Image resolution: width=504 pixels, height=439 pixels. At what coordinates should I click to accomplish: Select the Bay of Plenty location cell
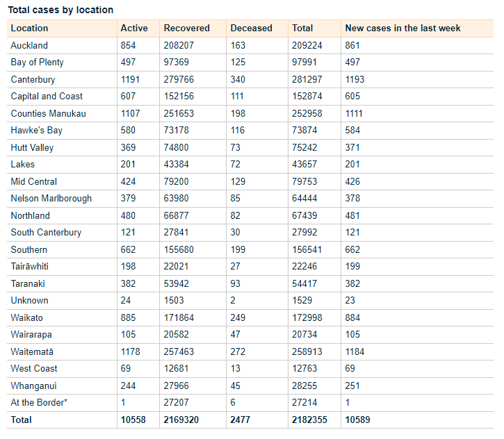(38, 63)
